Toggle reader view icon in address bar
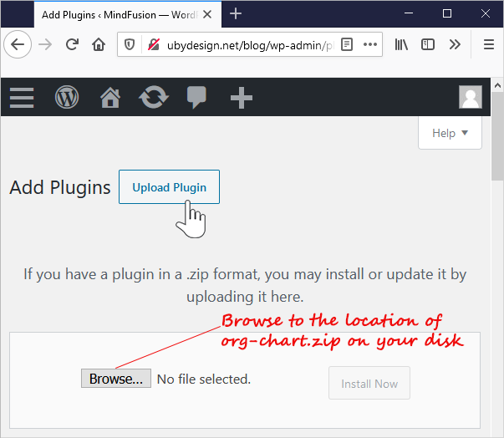 347,44
